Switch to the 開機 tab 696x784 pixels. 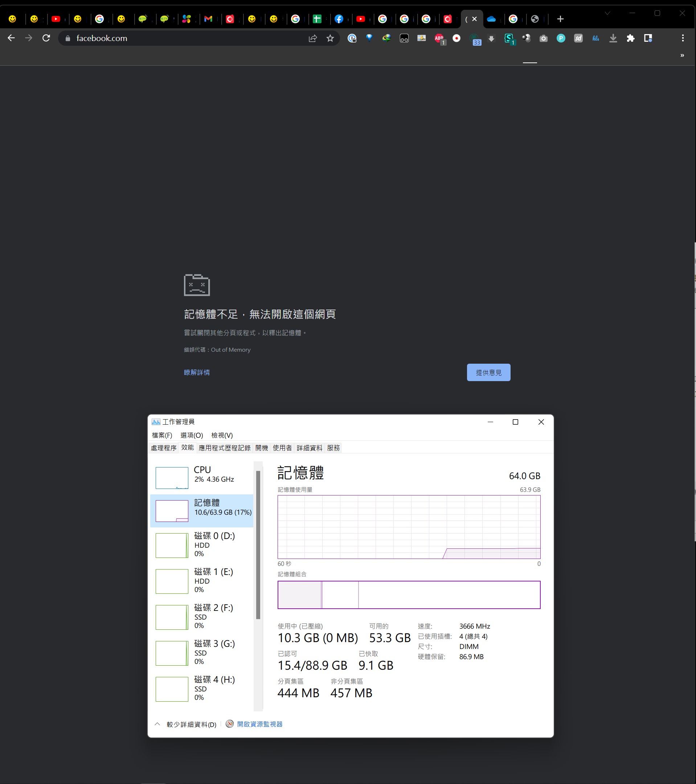click(x=262, y=447)
